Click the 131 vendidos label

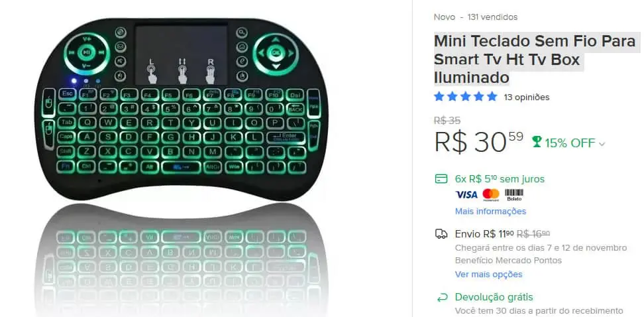tap(492, 17)
